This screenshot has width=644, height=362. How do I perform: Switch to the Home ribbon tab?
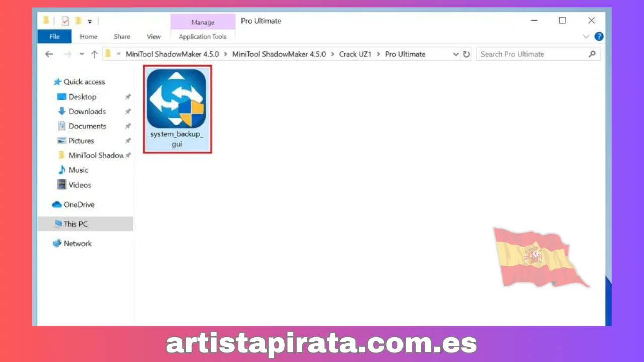point(89,36)
